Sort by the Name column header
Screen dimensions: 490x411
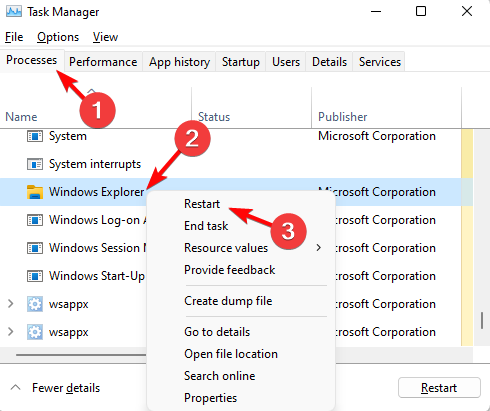(x=21, y=117)
